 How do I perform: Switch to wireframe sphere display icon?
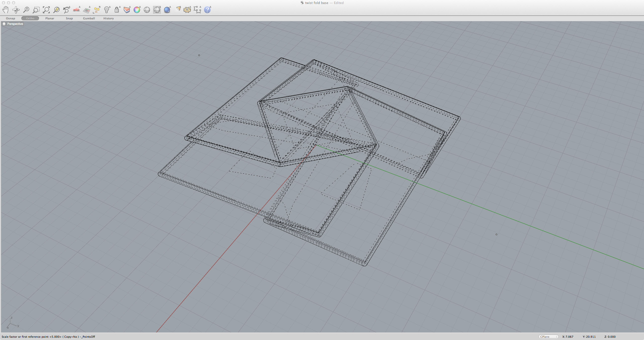click(157, 10)
